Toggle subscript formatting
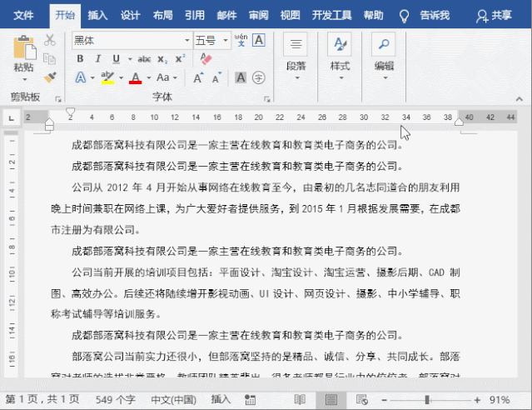The image size is (532, 410). pyautogui.click(x=163, y=59)
